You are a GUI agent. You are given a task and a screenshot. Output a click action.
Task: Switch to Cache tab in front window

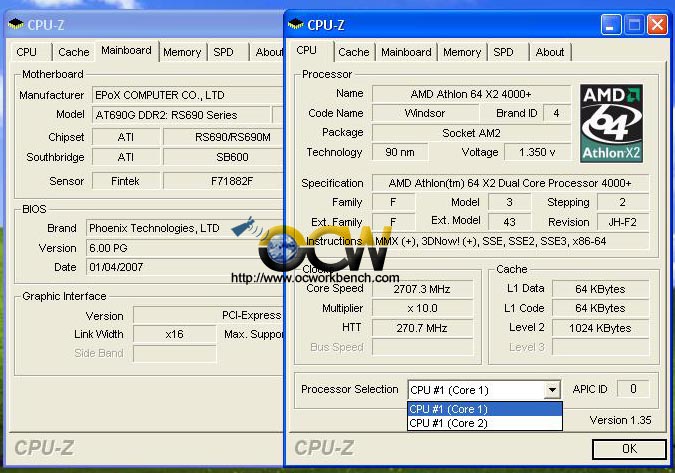click(x=354, y=53)
